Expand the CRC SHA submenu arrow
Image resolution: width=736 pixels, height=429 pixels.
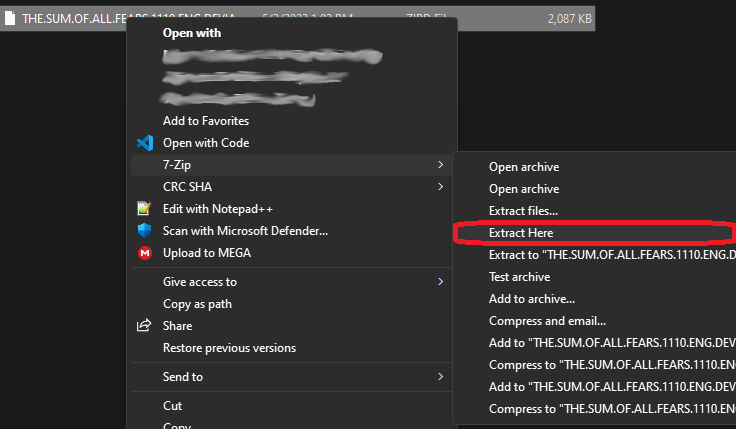440,187
